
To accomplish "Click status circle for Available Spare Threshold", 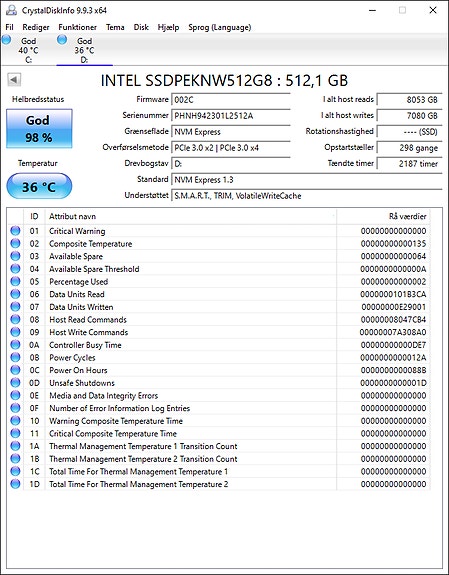I will coord(15,269).
